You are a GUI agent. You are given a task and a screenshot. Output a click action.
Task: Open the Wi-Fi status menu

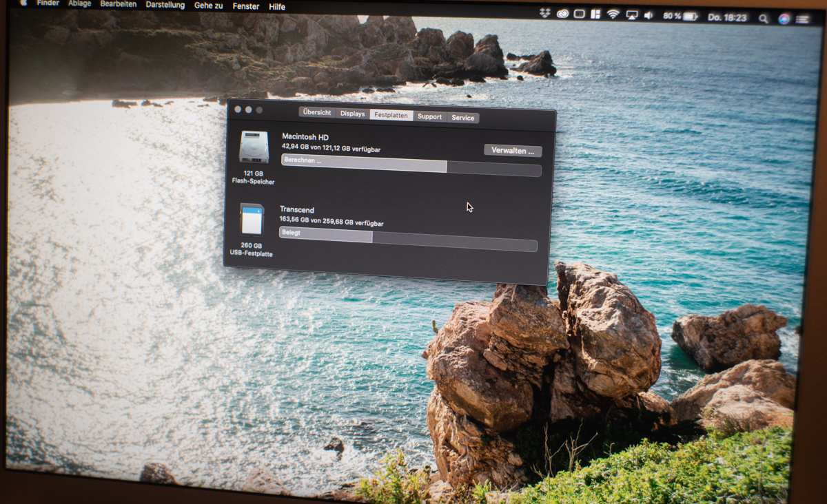coord(613,14)
